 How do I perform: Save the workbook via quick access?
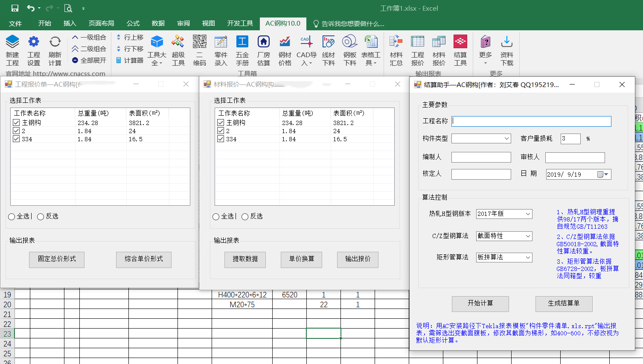coord(15,8)
